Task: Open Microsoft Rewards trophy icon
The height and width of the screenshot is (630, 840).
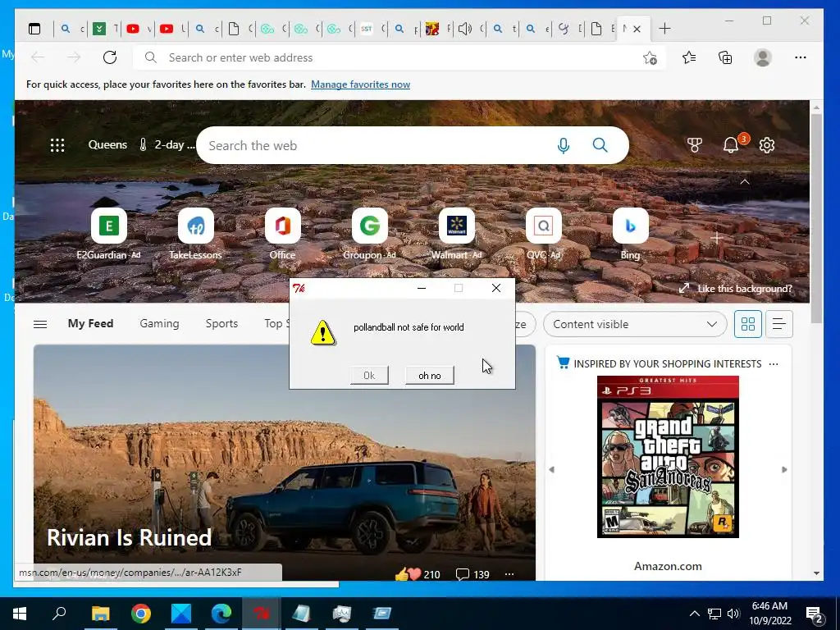Action: click(x=694, y=145)
